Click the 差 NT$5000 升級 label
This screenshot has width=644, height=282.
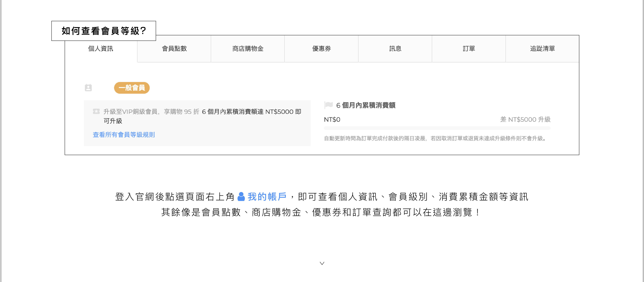coord(525,120)
